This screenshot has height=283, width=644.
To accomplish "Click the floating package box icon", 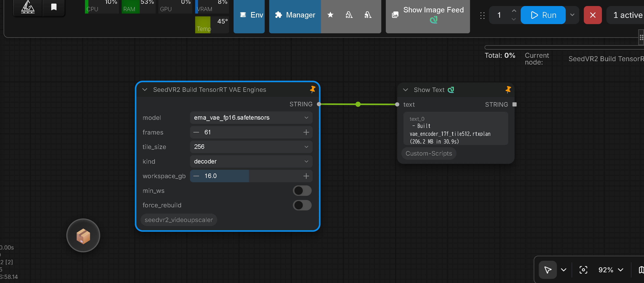I will click(x=83, y=236).
